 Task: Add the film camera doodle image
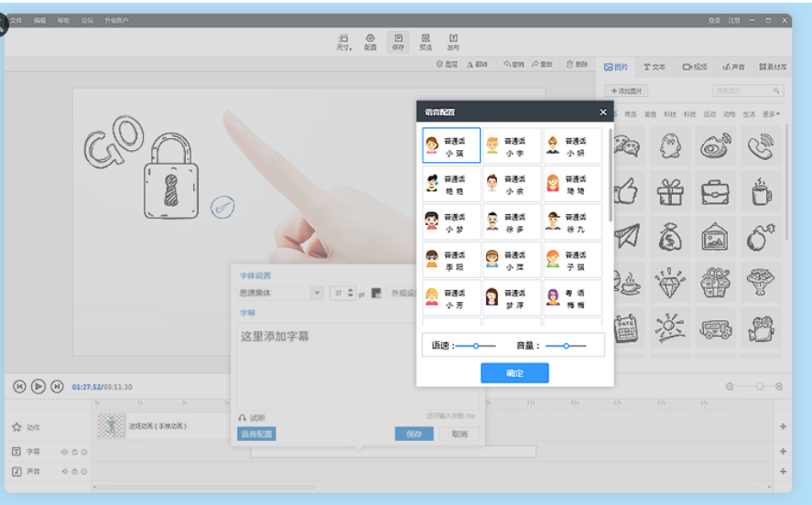760,328
